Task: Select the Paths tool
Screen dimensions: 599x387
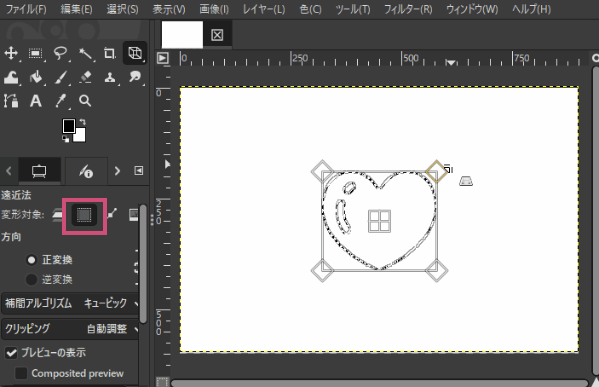Action: (x=11, y=101)
